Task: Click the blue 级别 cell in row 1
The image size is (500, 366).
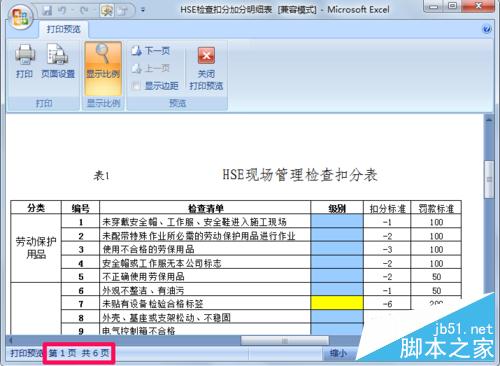Action: pyautogui.click(x=337, y=221)
